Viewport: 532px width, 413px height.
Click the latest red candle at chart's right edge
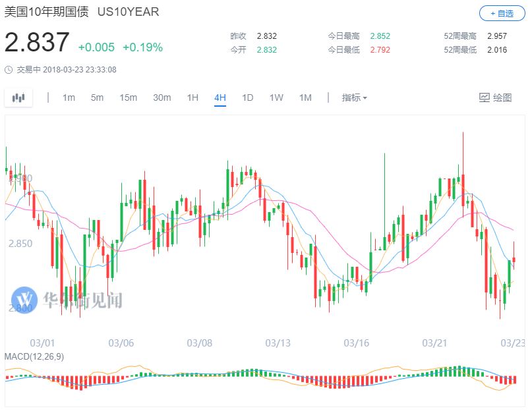coord(514,260)
